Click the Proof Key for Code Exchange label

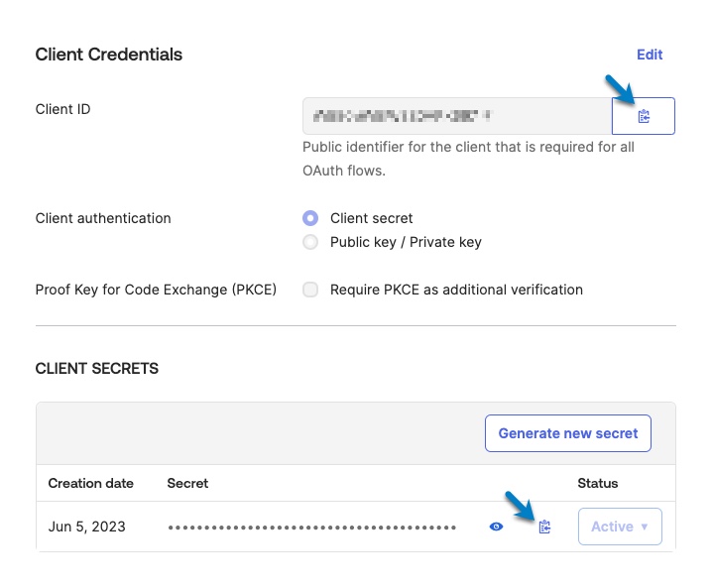pyautogui.click(x=156, y=290)
